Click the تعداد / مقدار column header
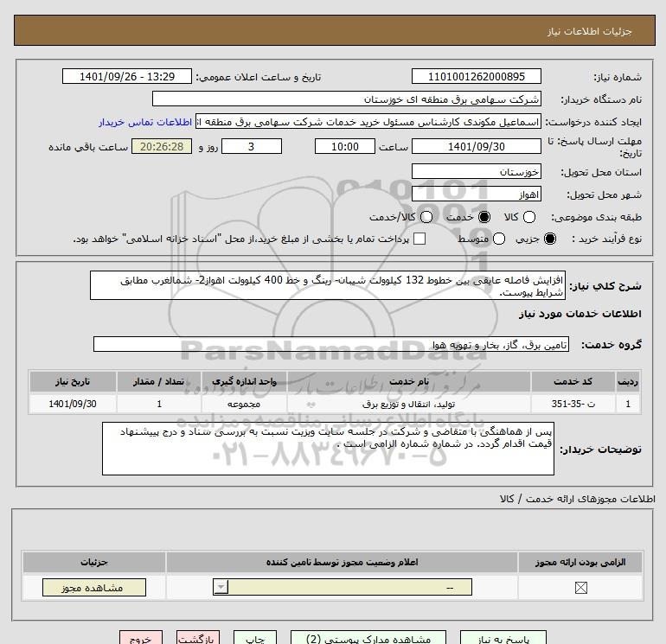 point(158,381)
